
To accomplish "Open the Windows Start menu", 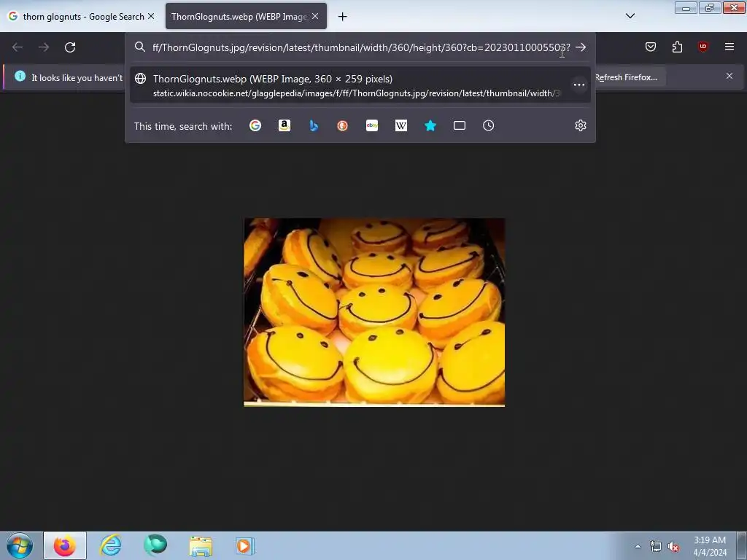I will click(19, 545).
